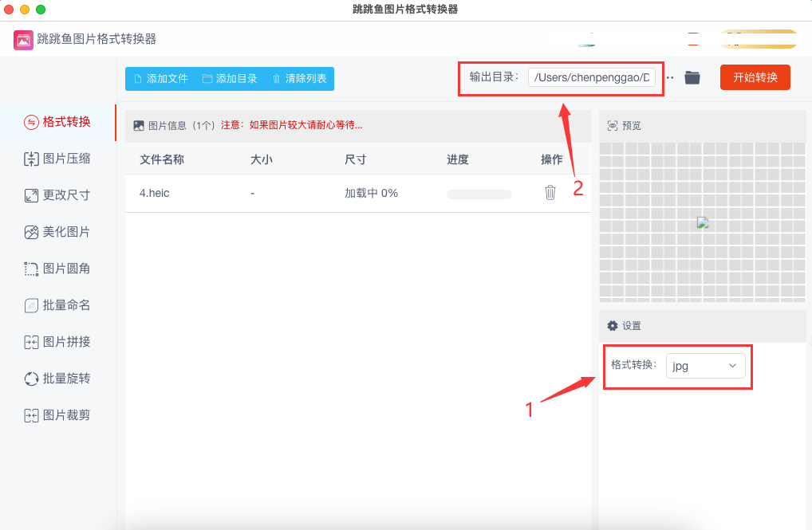Go to the 图片裁剪 image crop tool
The image size is (812, 530).
[57, 415]
